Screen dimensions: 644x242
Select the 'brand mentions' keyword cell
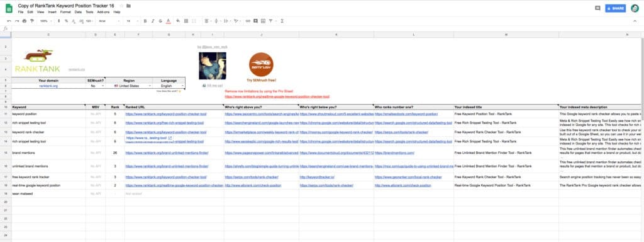point(48,153)
